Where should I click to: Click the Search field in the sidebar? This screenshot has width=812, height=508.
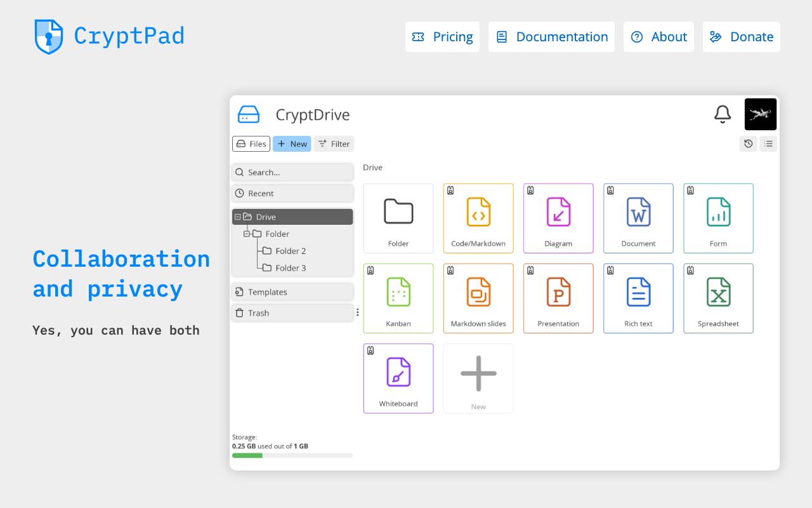(x=292, y=172)
